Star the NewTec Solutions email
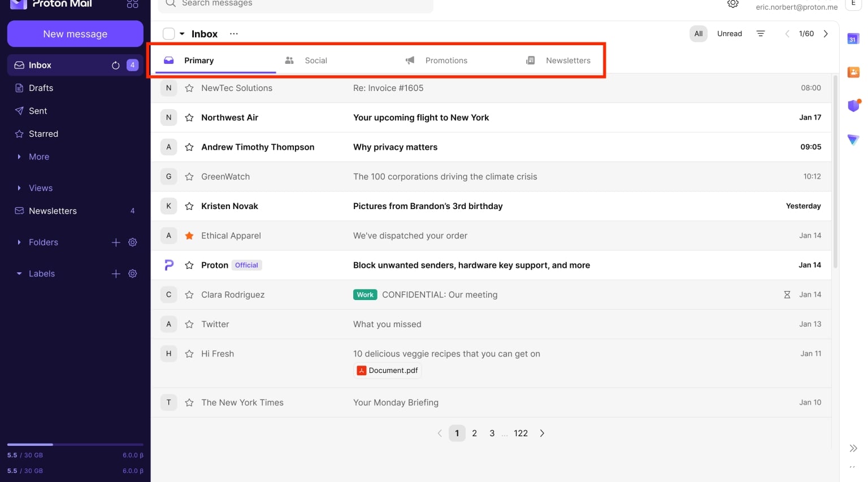The width and height of the screenshot is (868, 482). 189,88
